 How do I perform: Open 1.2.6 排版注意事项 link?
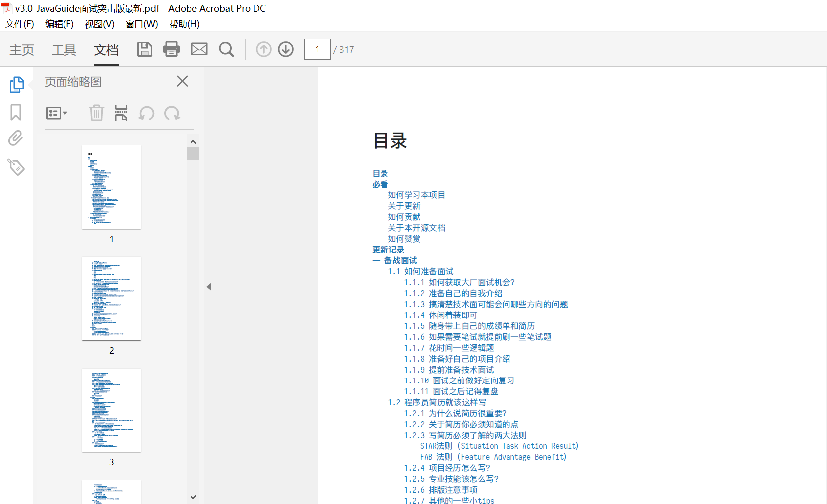click(441, 490)
